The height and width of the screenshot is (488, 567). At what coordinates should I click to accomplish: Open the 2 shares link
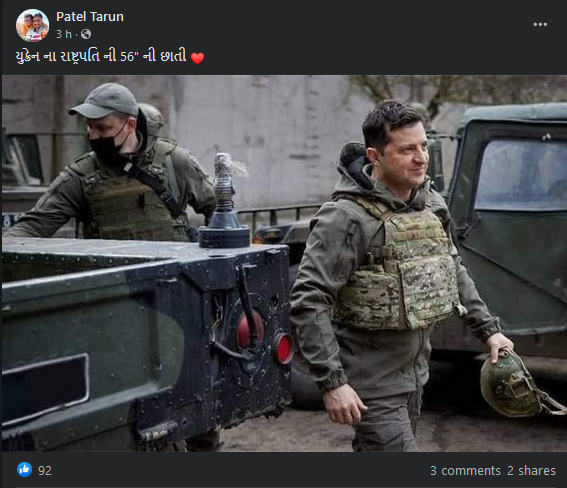tap(531, 471)
